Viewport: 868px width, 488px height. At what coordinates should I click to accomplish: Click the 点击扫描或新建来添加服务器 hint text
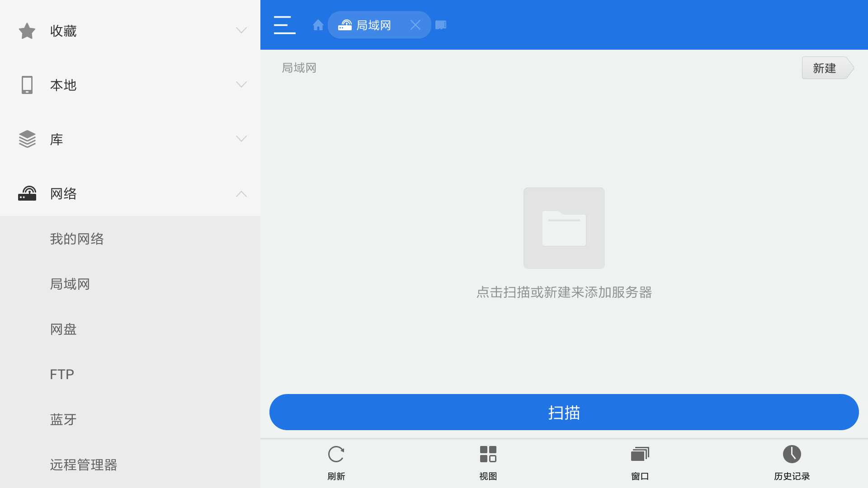coord(564,292)
